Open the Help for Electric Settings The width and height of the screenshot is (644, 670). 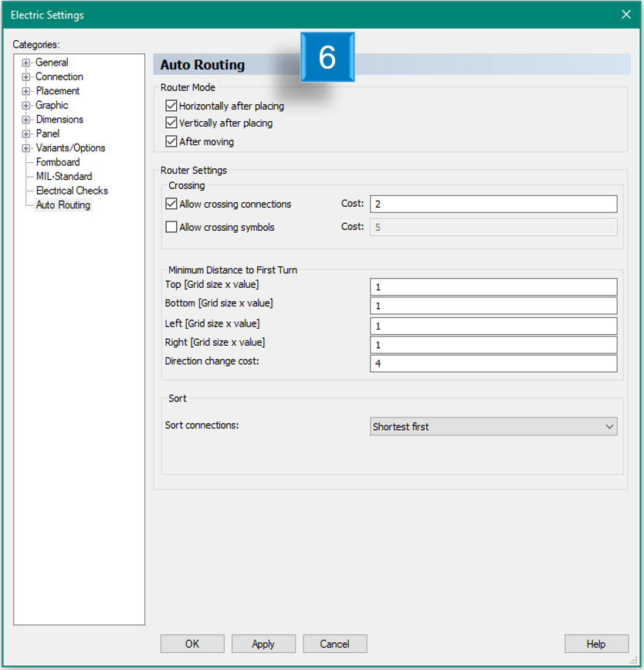click(596, 644)
